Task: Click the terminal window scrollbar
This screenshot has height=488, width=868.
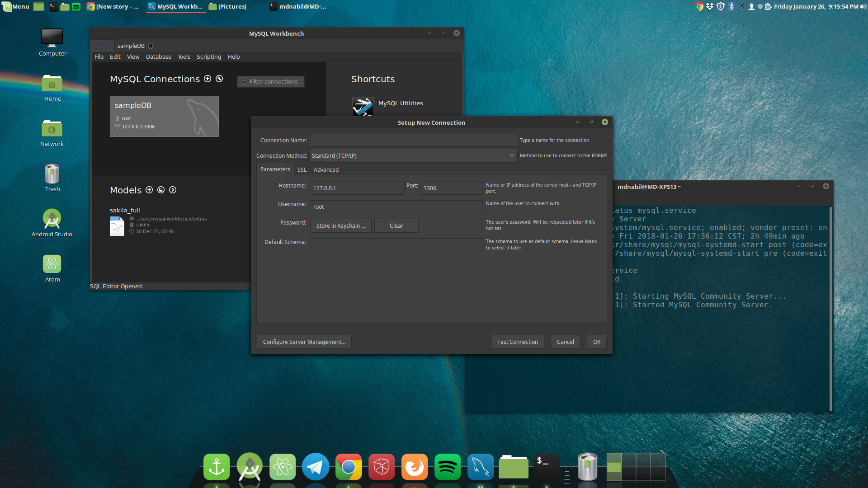Action: click(831, 309)
